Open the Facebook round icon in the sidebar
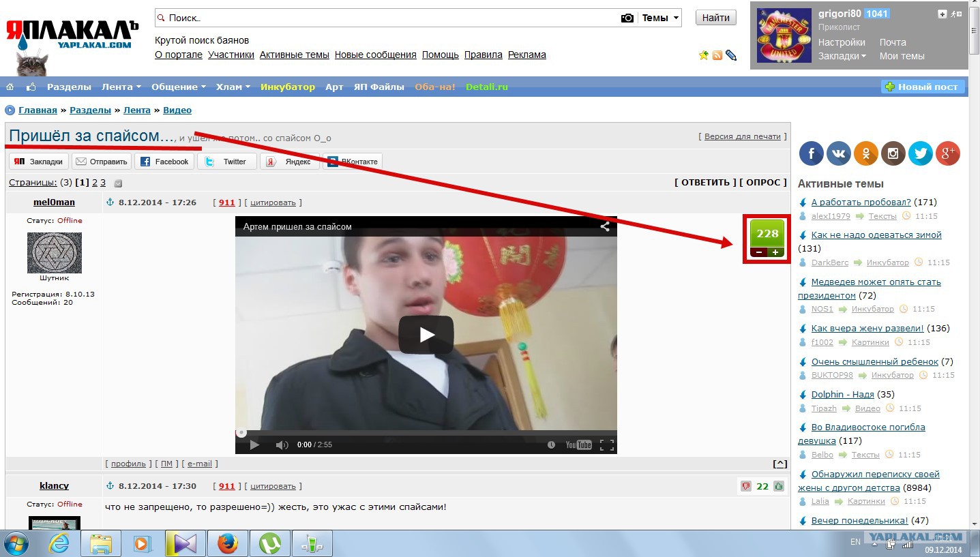This screenshot has width=980, height=557. pos(812,154)
